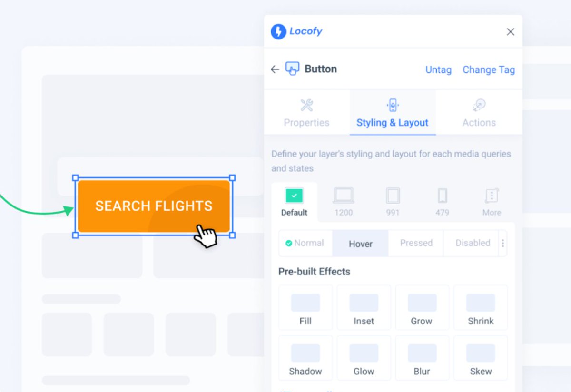
Task: Click the Button title text
Action: pyautogui.click(x=321, y=69)
